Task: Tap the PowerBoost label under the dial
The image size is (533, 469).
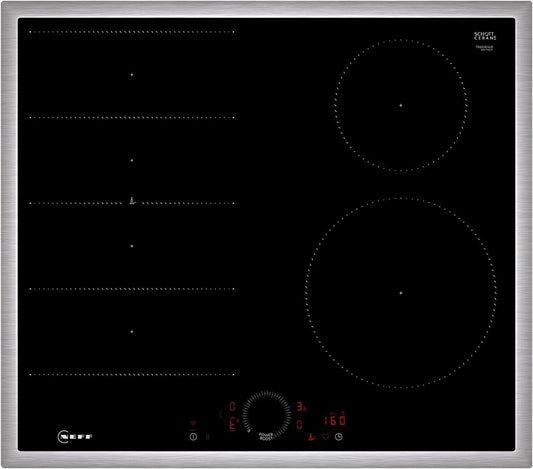Action: (x=266, y=437)
